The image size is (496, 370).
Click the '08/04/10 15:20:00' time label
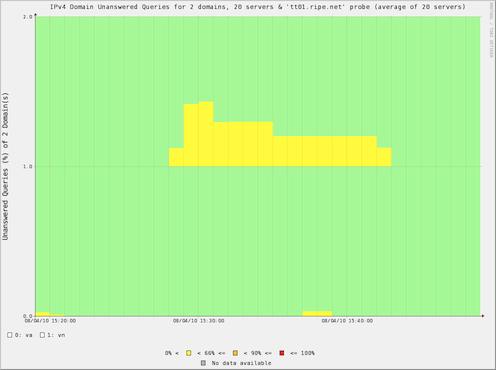click(x=50, y=321)
